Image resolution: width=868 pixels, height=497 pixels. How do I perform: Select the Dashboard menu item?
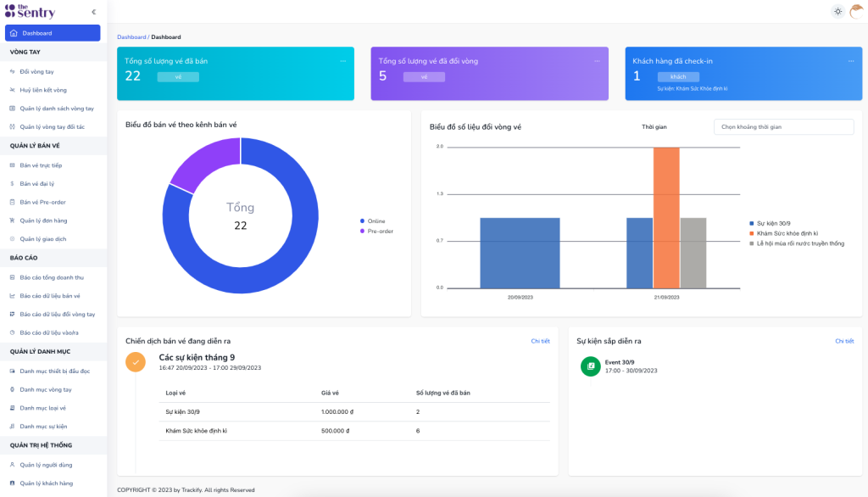click(53, 33)
